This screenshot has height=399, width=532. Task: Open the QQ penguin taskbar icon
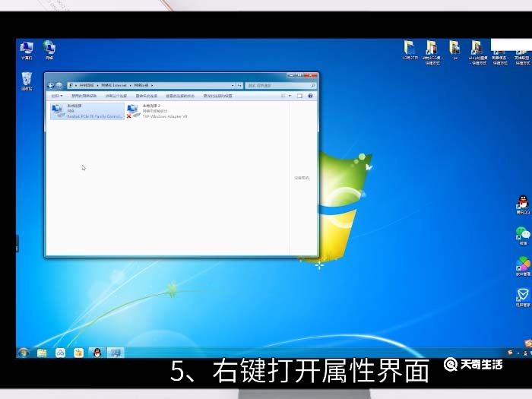click(x=97, y=353)
